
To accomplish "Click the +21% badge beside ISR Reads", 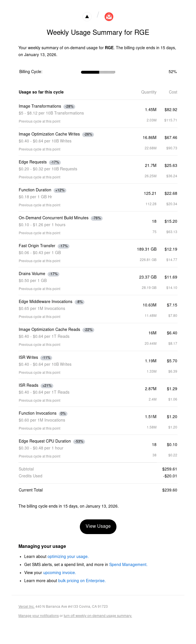I will (46, 386).
